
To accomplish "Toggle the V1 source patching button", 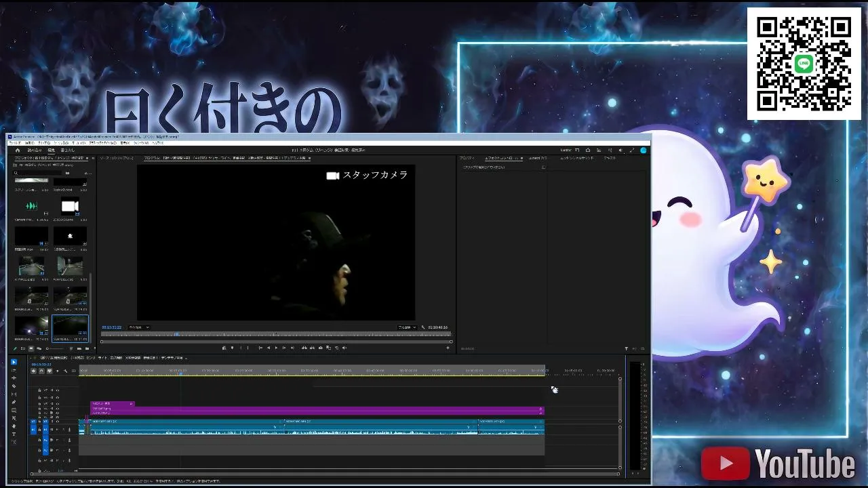I will pyautogui.click(x=33, y=422).
